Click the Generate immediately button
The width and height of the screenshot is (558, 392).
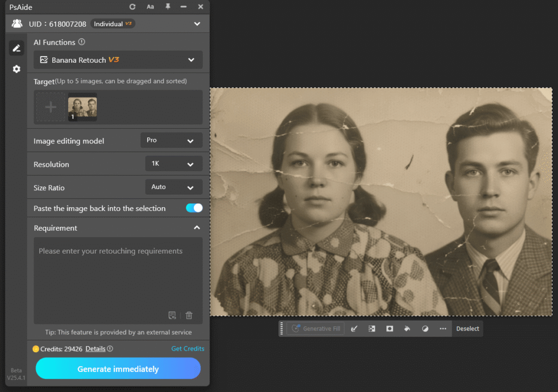pyautogui.click(x=118, y=369)
